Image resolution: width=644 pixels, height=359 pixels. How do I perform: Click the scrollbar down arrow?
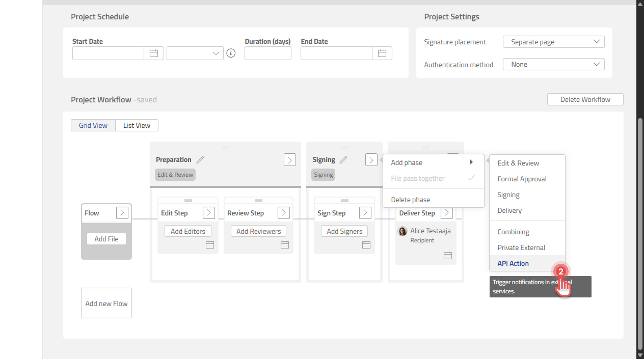(x=640, y=355)
